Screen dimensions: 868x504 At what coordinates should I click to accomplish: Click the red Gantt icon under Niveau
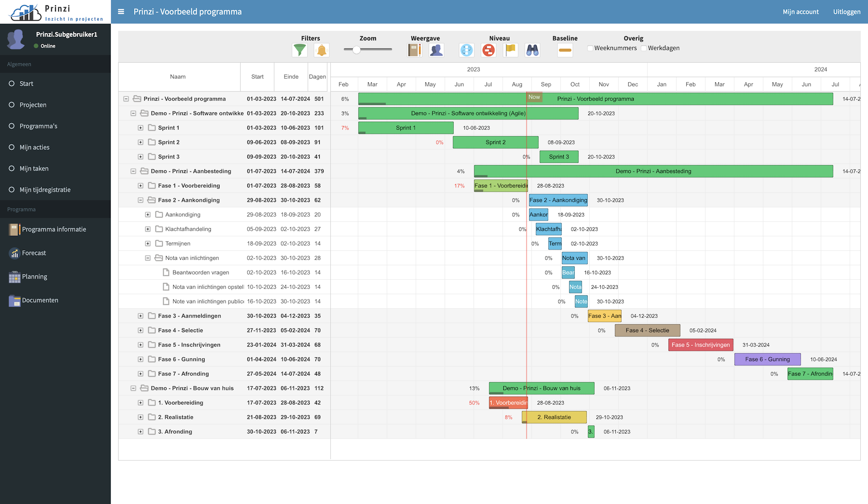tap(488, 50)
